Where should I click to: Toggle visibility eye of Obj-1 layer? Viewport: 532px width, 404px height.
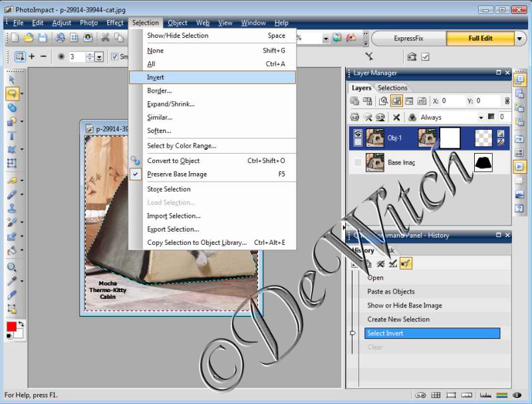click(358, 134)
